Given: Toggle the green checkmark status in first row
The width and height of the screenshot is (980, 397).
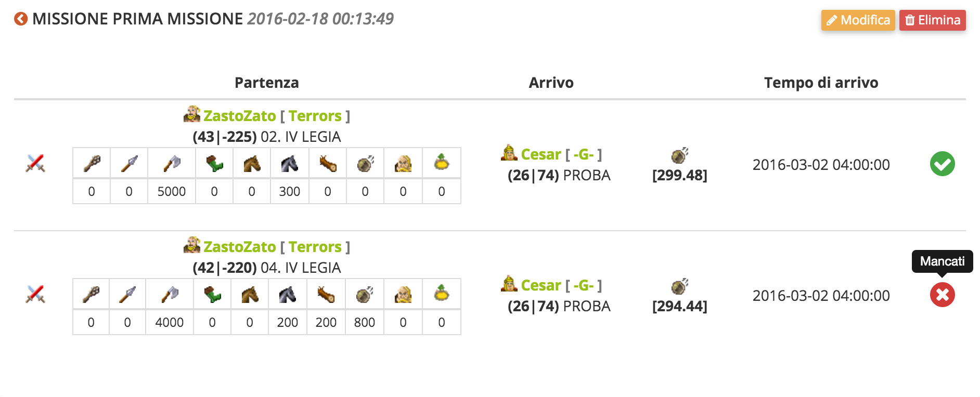Looking at the screenshot, I should (x=942, y=164).
